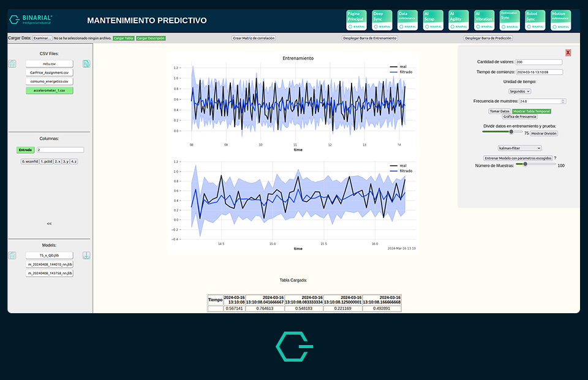Delete CSV file using trash icon
588x380 pixels.
coord(12,64)
